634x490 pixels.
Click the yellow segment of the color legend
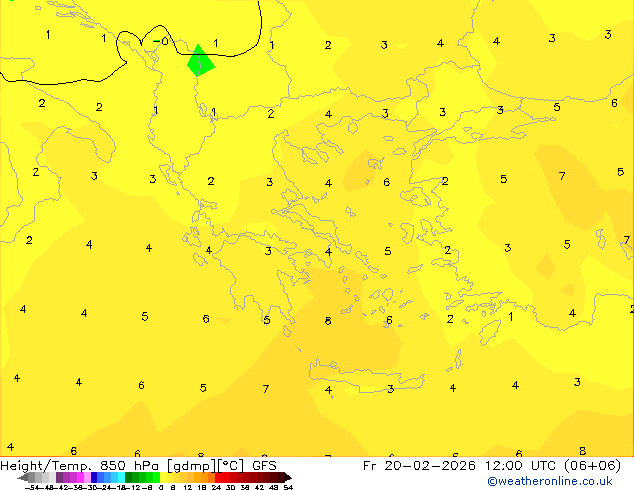pyautogui.click(x=163, y=477)
